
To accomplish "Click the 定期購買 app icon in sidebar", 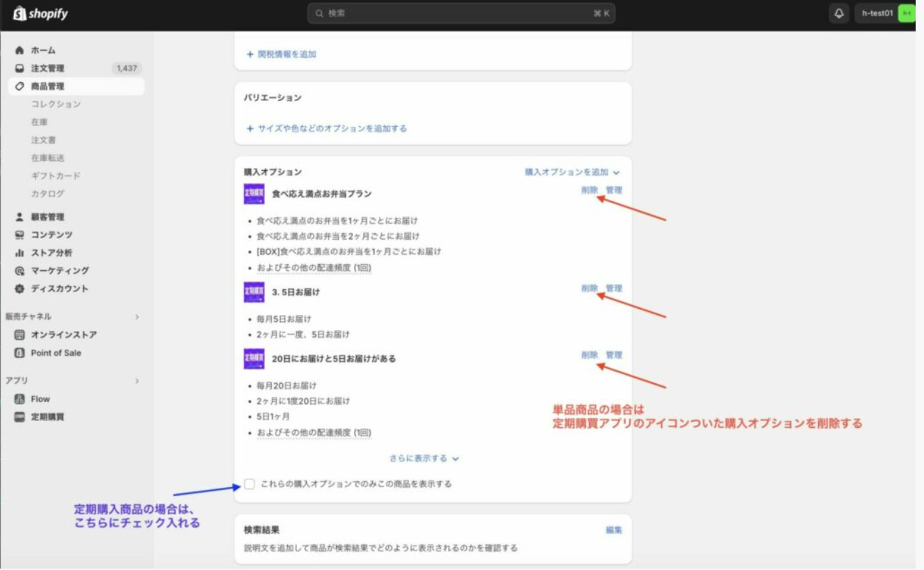I will 20,417.
